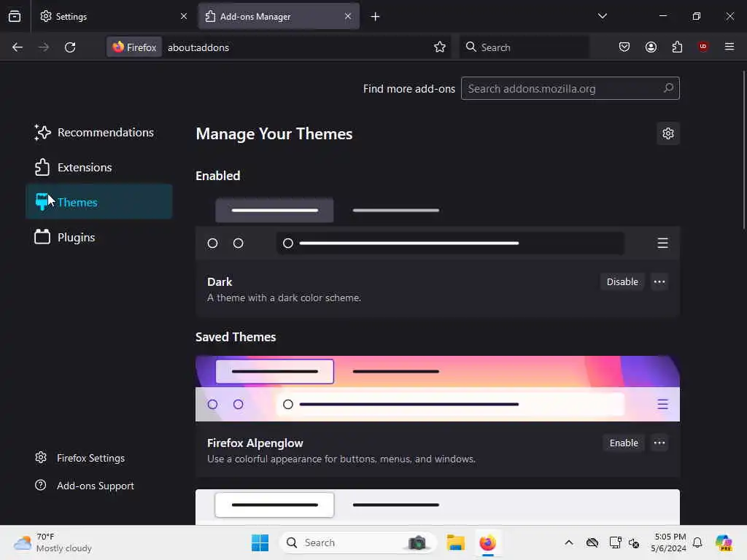The image size is (747, 560).
Task: Click magnifier icon in add-ons search
Action: (668, 88)
